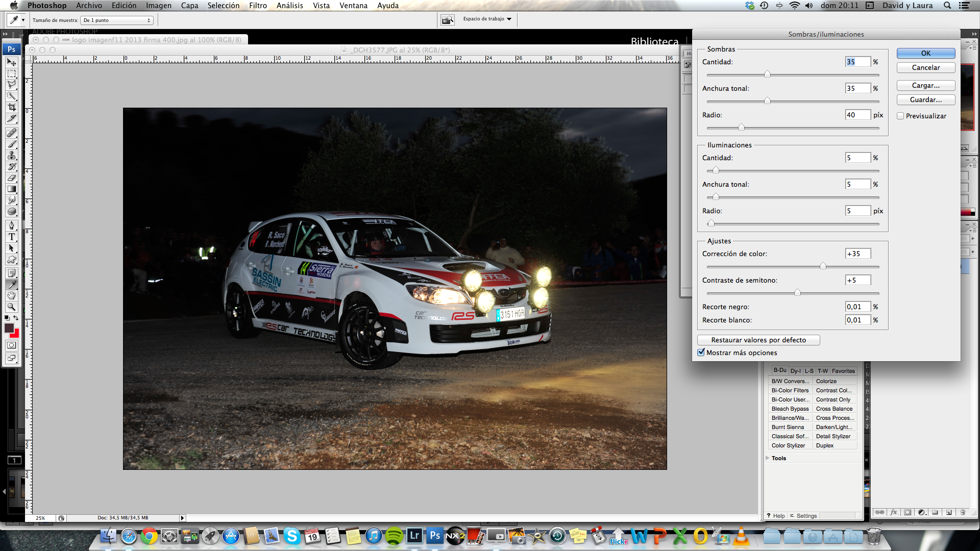Viewport: 980px width, 551px height.
Task: Click the Sombras Cantidad slider handle
Action: (x=767, y=74)
